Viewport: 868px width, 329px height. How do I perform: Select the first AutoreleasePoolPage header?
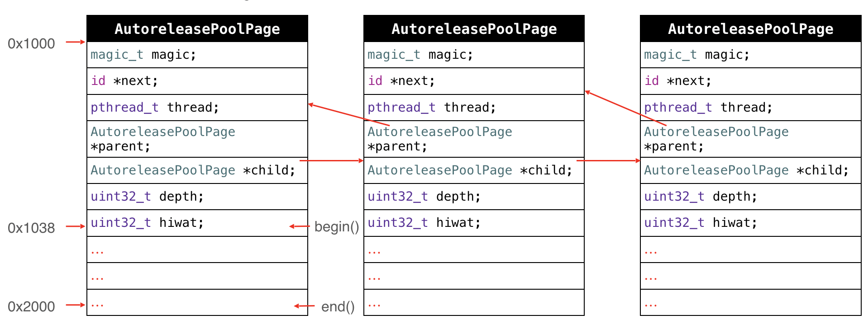point(197,29)
